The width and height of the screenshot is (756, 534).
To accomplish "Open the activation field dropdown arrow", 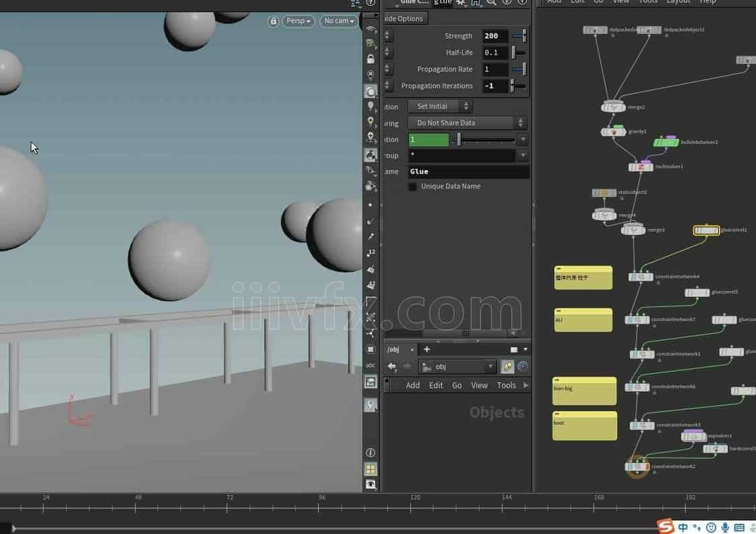I will [x=523, y=140].
